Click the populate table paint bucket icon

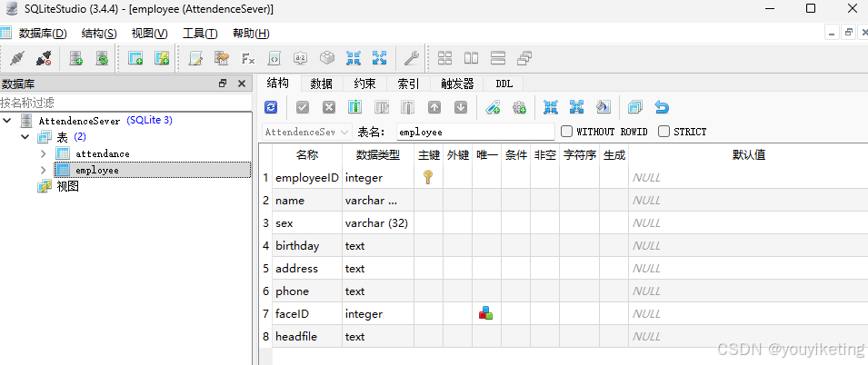(603, 107)
